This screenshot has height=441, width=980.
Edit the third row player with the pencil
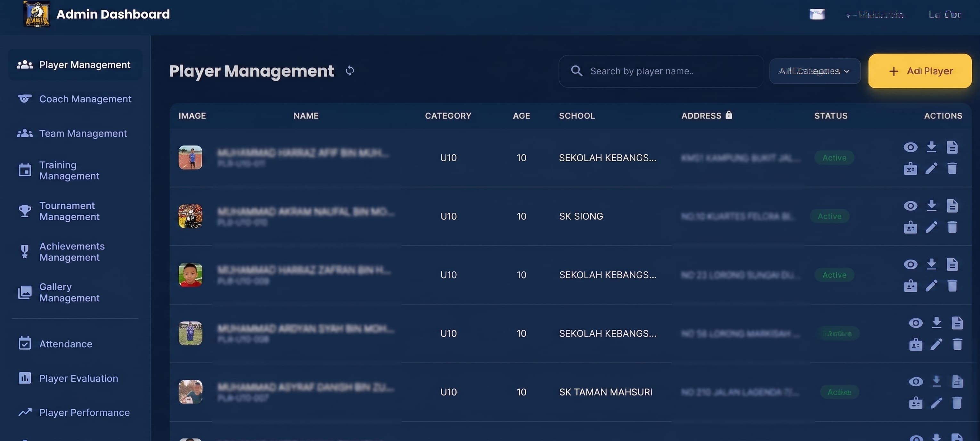[x=931, y=286]
